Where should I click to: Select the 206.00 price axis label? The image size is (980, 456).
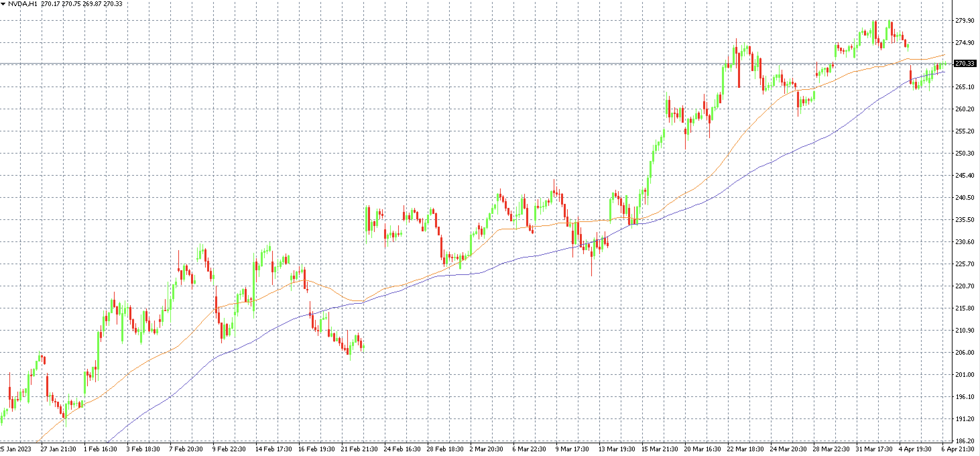[x=965, y=352]
